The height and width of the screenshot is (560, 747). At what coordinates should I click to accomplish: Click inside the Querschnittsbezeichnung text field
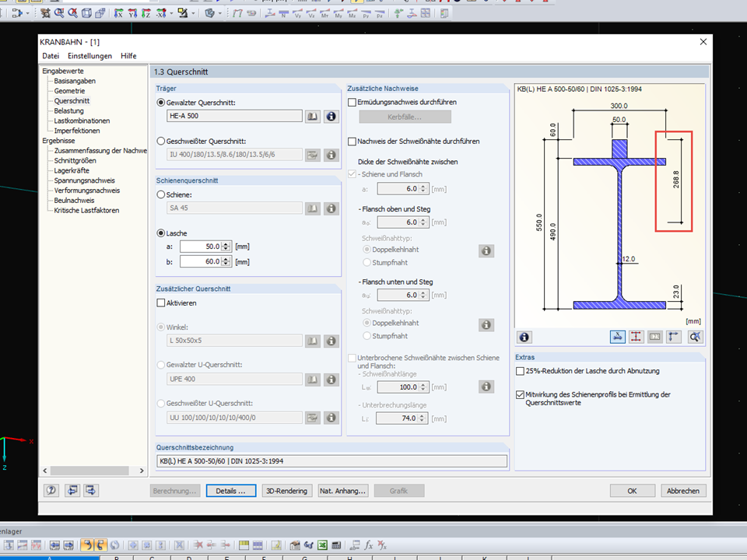pyautogui.click(x=331, y=461)
